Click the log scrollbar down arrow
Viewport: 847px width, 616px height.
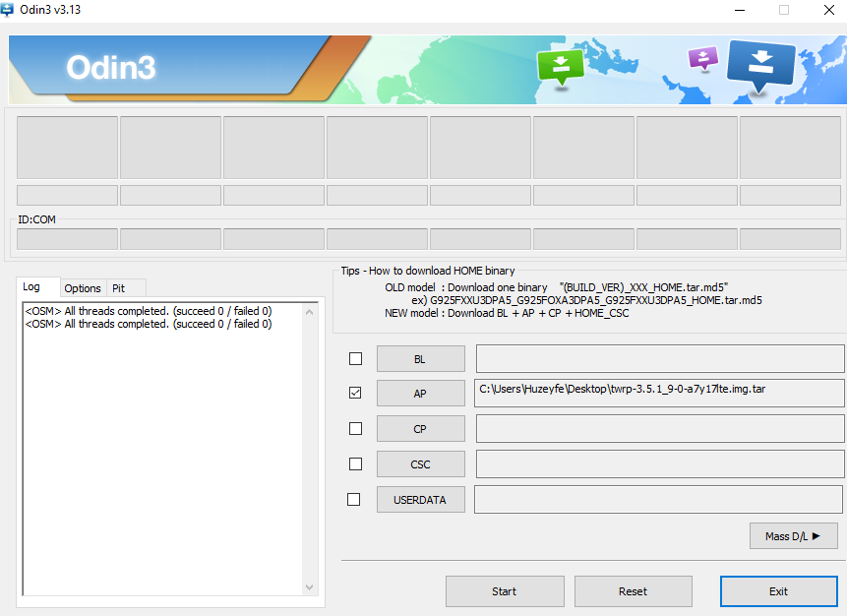tap(310, 587)
